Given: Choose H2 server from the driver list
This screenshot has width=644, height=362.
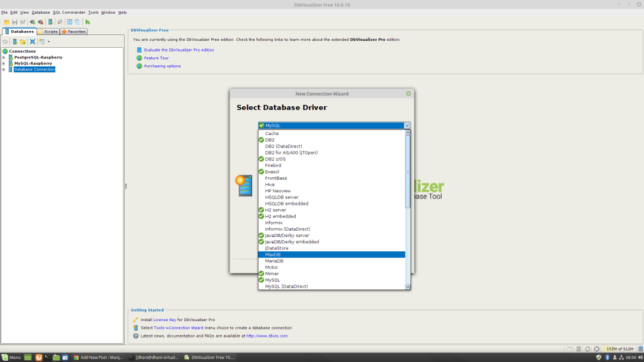Looking at the screenshot, I should (331, 210).
